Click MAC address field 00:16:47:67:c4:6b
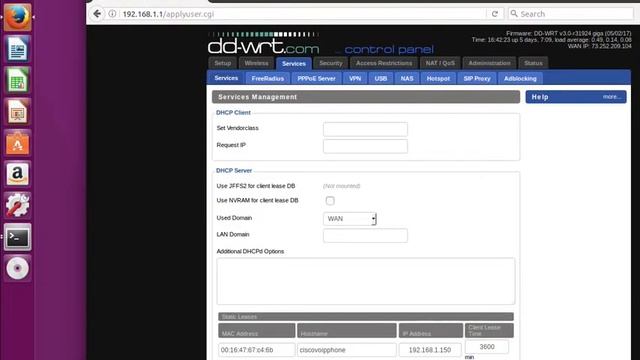The image size is (640, 360). 257,350
